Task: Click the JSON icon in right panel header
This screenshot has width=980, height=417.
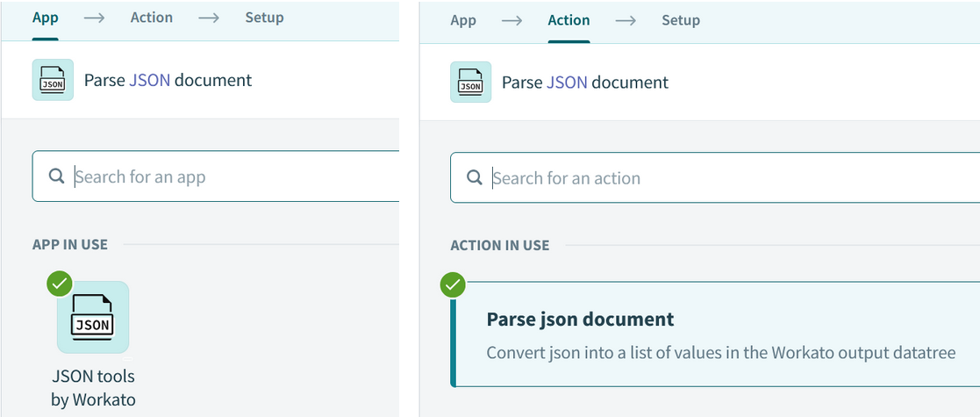Action: [470, 82]
